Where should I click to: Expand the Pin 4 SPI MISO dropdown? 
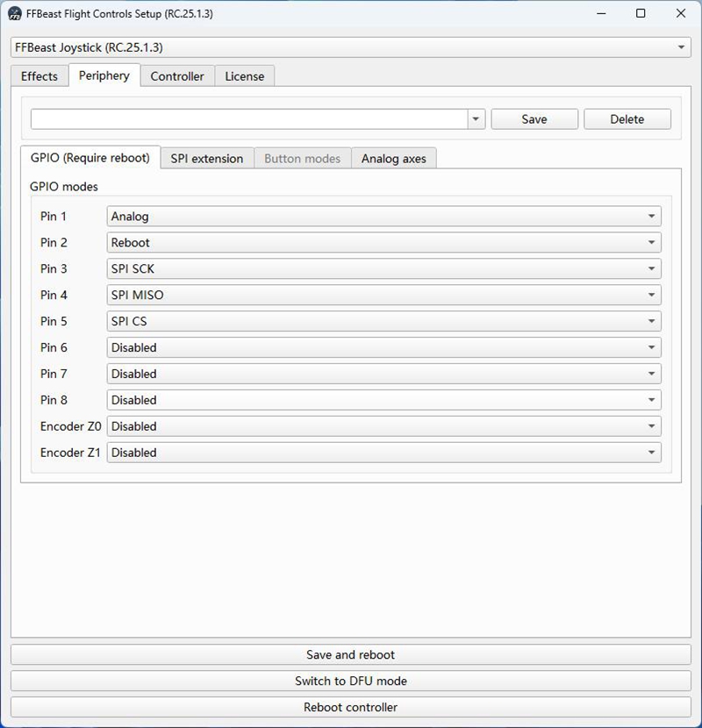383,296
